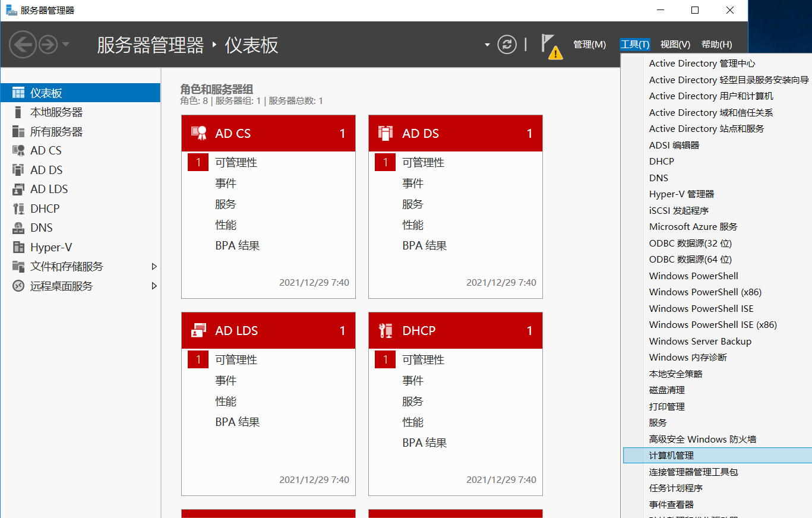The height and width of the screenshot is (518, 812).
Task: Click the AD CS tile title
Action: click(x=233, y=134)
